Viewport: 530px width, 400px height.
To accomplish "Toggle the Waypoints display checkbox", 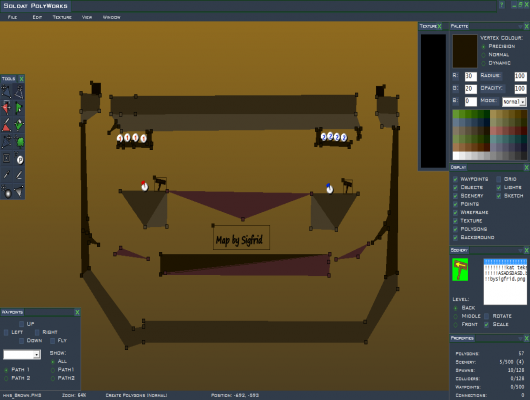I will [455, 179].
